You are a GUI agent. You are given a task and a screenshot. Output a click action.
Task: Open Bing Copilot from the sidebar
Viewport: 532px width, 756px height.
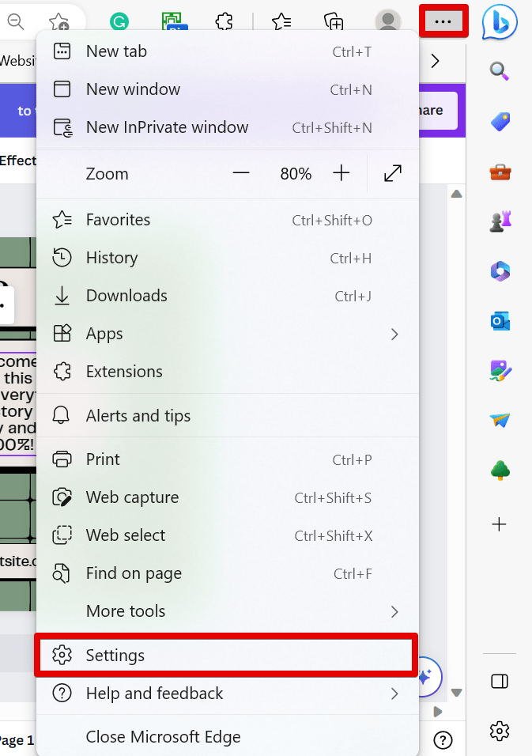coord(500,22)
